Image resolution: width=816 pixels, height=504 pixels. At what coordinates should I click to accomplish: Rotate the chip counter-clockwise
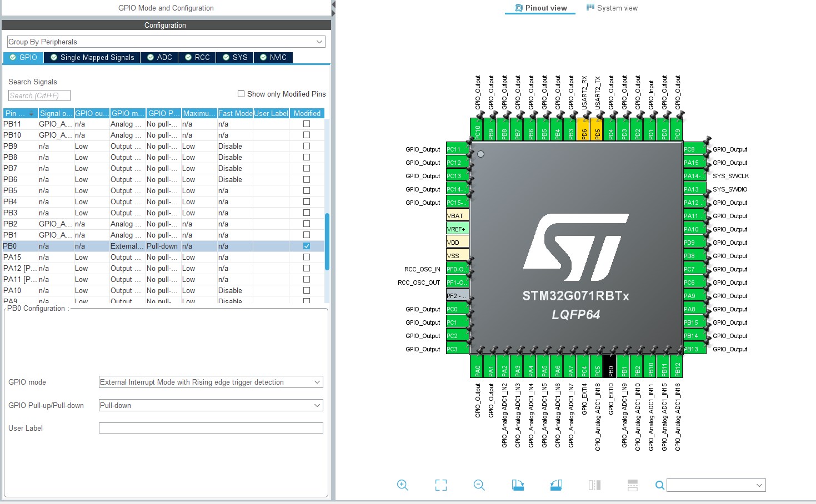click(x=556, y=485)
